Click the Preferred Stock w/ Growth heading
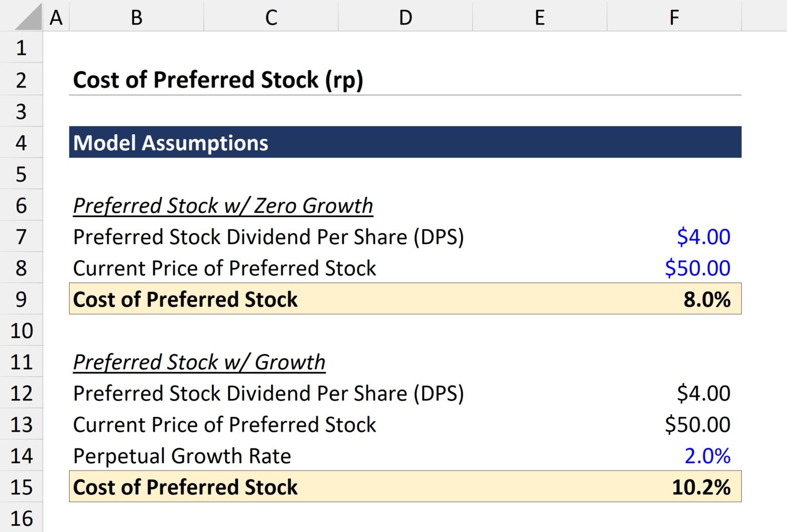 point(199,362)
